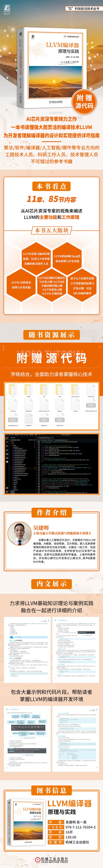Screen dimensions: 103x868
Task: Click the dark code editor screenshot
Action: click(52, 464)
